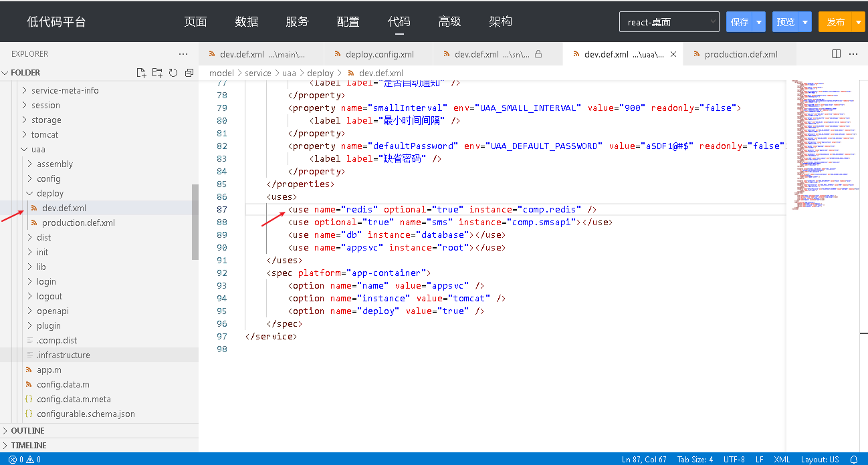
Task: Change Tab Size: 4 setting
Action: click(695, 460)
